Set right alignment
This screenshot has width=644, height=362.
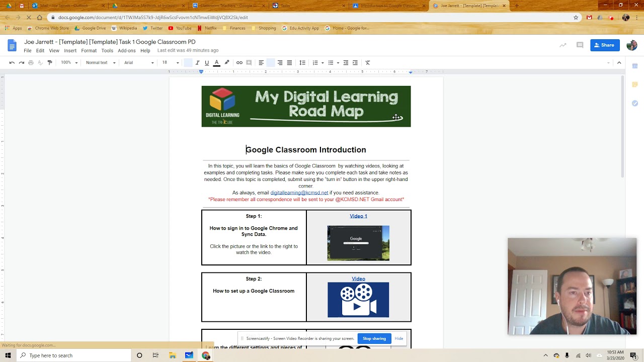[280, 62]
